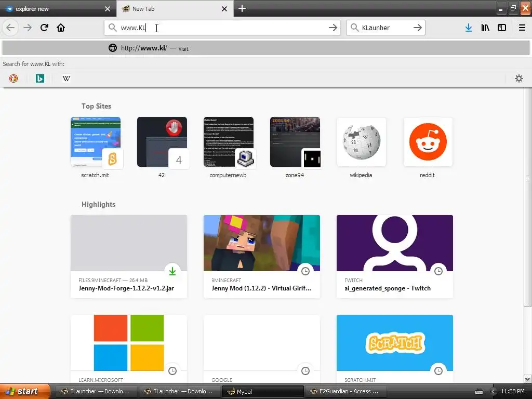The width and height of the screenshot is (532, 399).
Task: Open the Downloads panel arrow icon
Action: pos(469,28)
